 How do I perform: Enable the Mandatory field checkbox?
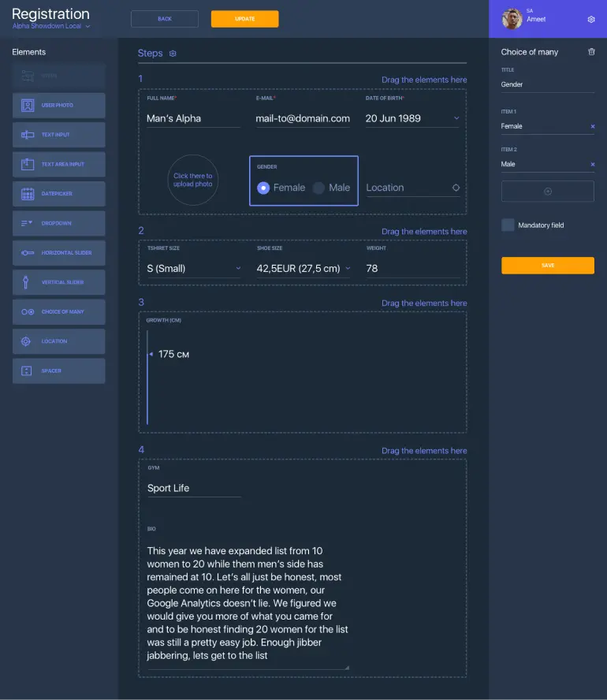point(508,225)
